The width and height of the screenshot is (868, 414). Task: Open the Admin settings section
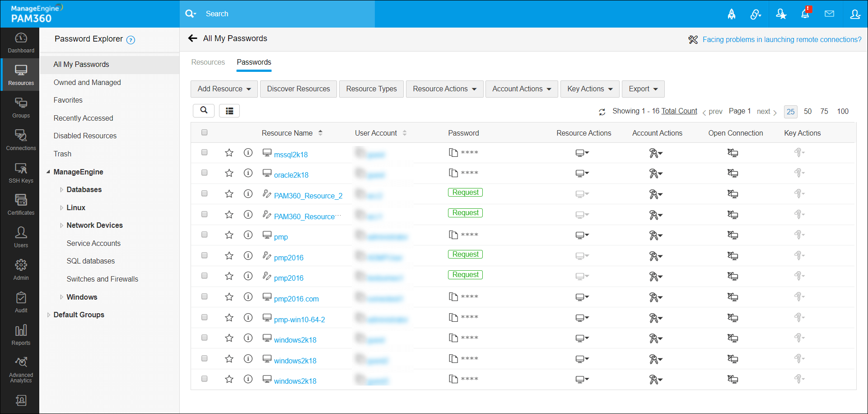tap(21, 271)
